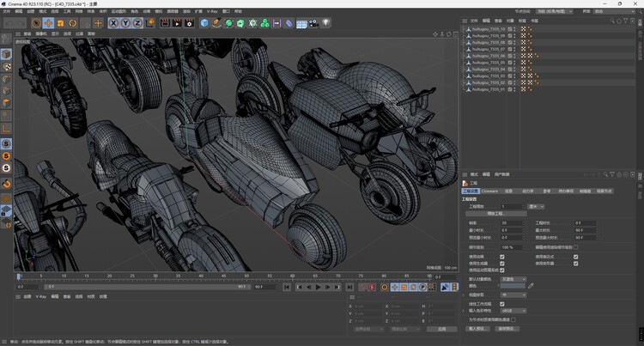Image resolution: width=644 pixels, height=346 pixels.
Task: Go to end of animation
Action: click(x=349, y=288)
